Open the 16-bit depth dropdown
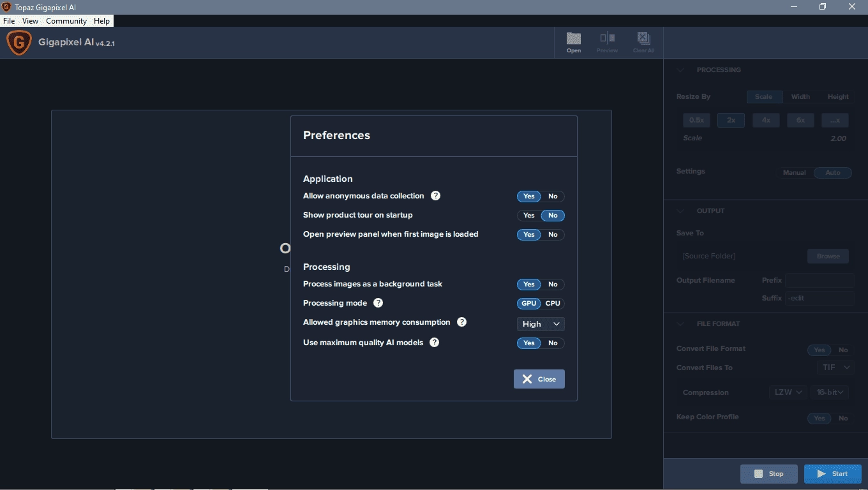The image size is (868, 490). pos(830,392)
